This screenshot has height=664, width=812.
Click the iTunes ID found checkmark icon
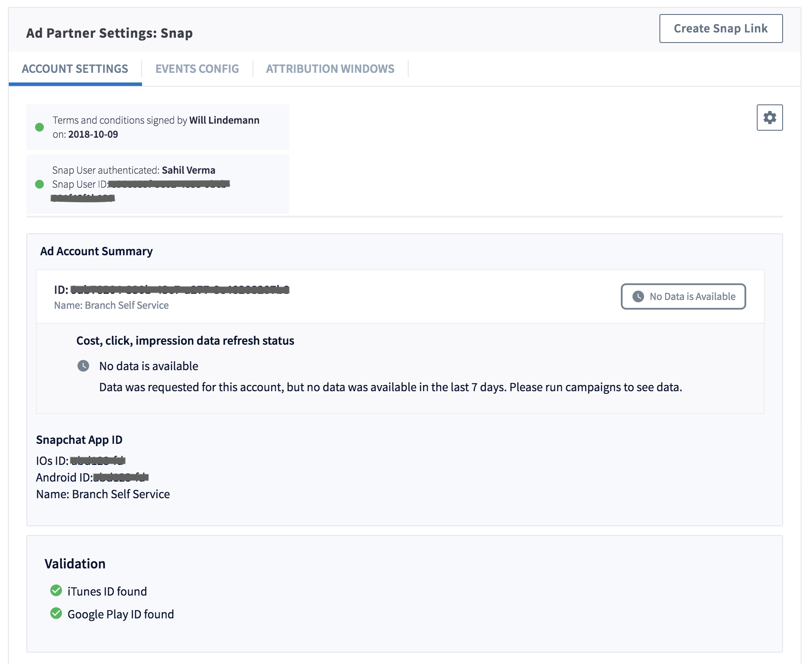click(56, 591)
